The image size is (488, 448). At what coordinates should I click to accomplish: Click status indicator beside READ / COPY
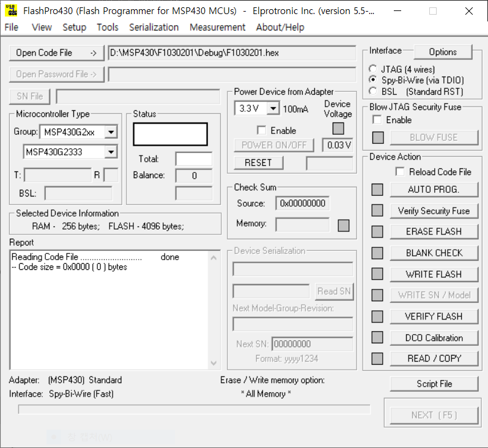(x=377, y=359)
